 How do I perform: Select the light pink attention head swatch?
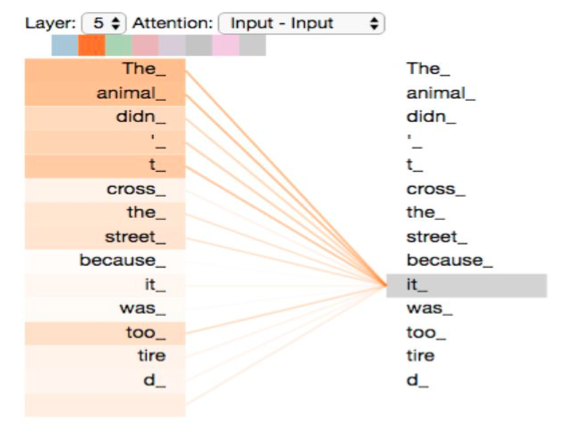(226, 45)
